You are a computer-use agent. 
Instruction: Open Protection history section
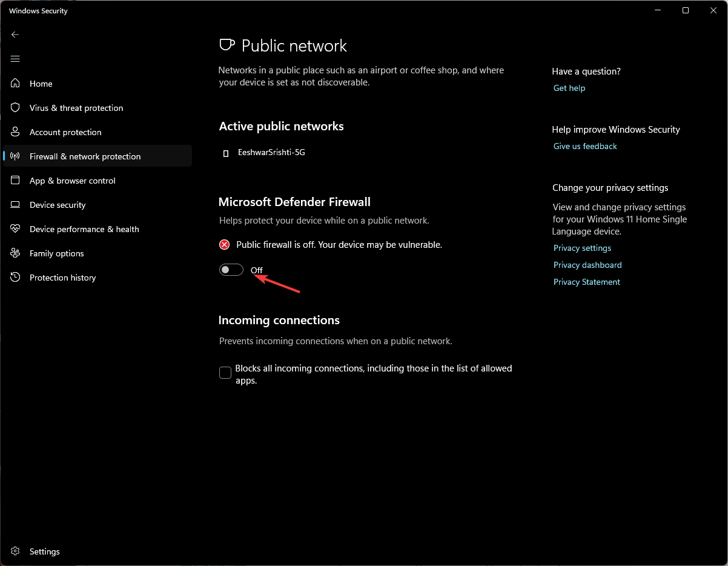point(63,278)
